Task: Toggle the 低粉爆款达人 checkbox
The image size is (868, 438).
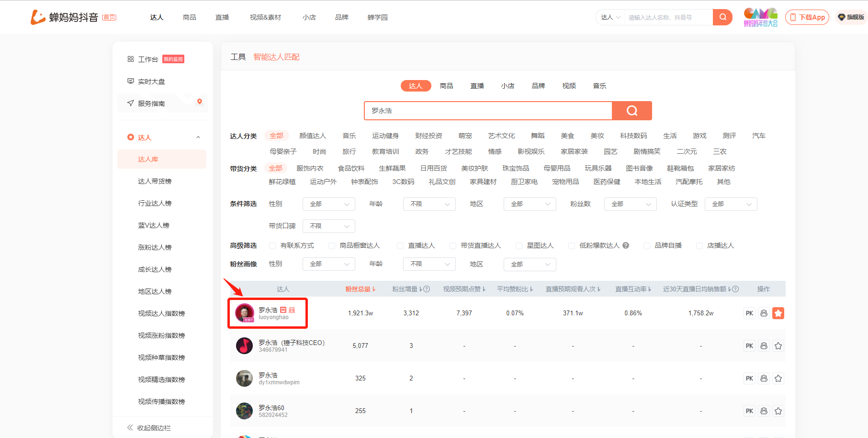Action: pyautogui.click(x=571, y=245)
